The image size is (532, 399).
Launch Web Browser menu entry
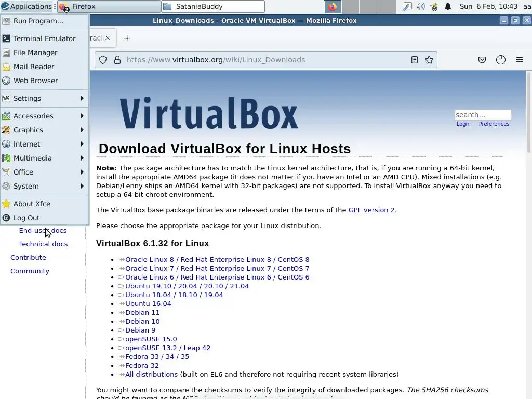45,81
